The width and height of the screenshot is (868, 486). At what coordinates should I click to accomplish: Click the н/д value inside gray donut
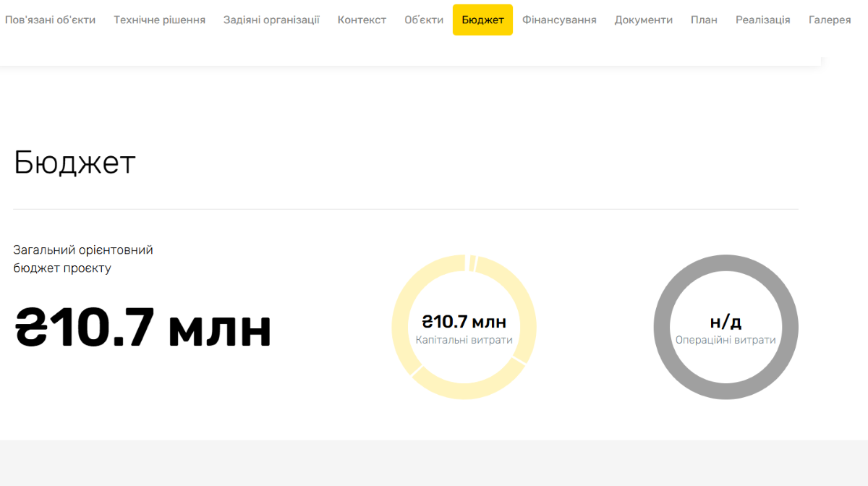(726, 322)
